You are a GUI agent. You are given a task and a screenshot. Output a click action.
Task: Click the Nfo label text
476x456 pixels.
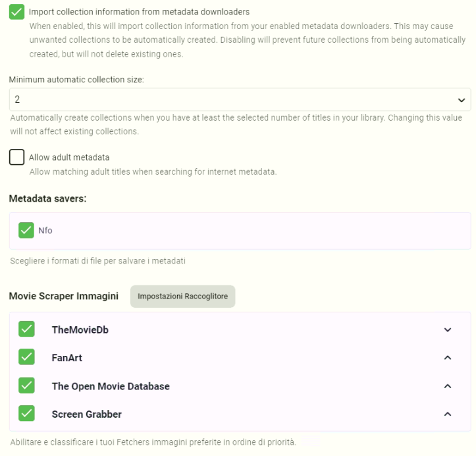click(45, 231)
